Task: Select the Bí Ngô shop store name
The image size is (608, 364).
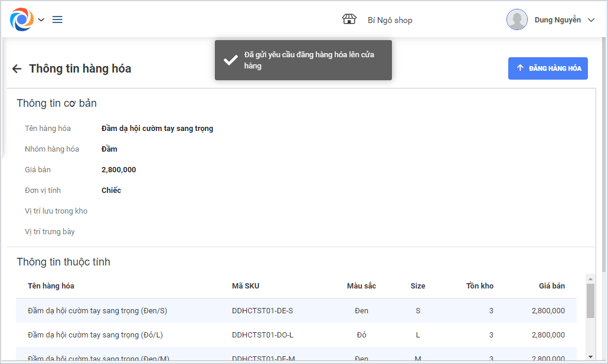Action: coord(390,20)
